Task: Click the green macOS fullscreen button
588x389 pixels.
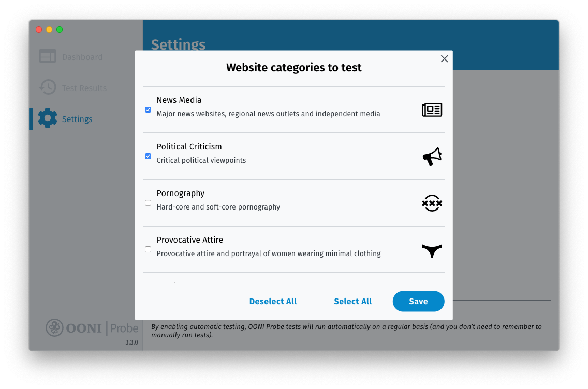Action: click(x=60, y=29)
